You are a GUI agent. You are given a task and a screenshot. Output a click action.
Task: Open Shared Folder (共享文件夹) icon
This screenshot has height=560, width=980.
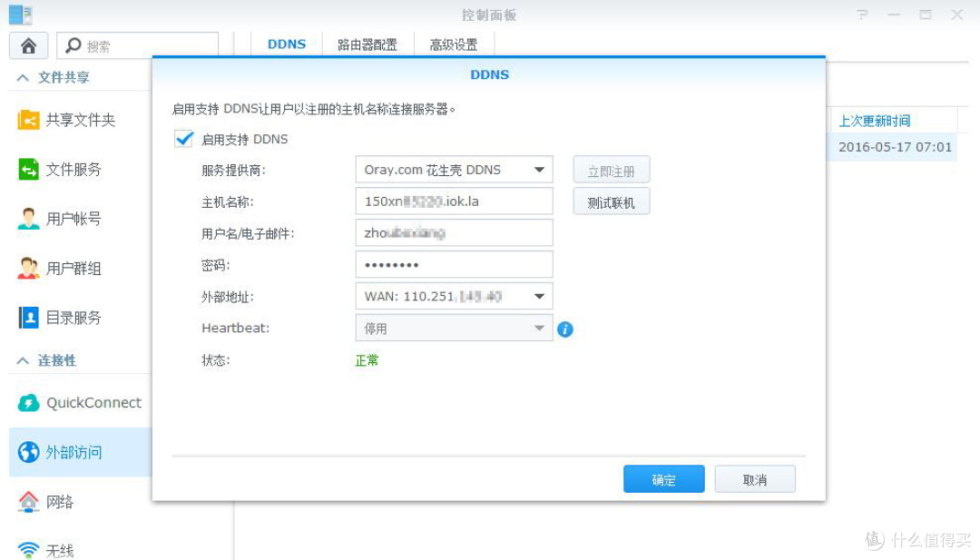(x=28, y=120)
